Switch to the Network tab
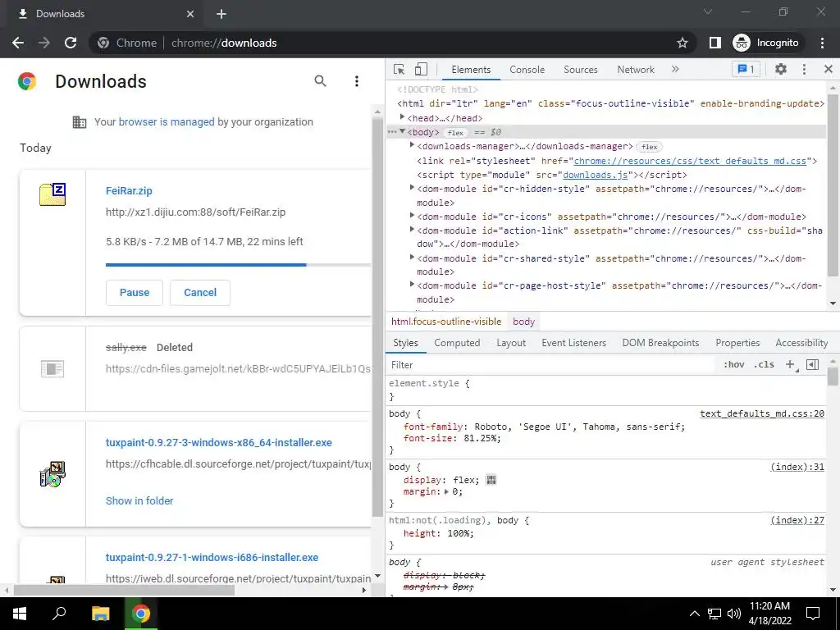The height and width of the screenshot is (630, 840). click(636, 70)
